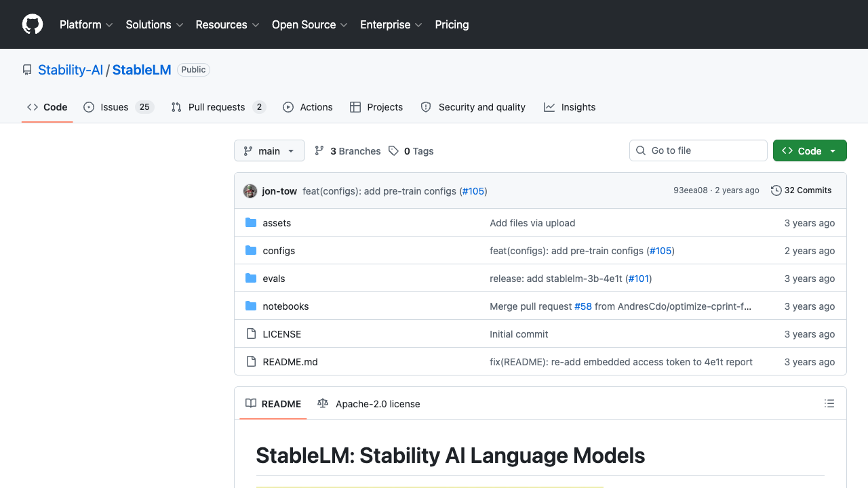Viewport: 868px width, 488px height.
Task: Open the evals folder
Action: [274, 279]
